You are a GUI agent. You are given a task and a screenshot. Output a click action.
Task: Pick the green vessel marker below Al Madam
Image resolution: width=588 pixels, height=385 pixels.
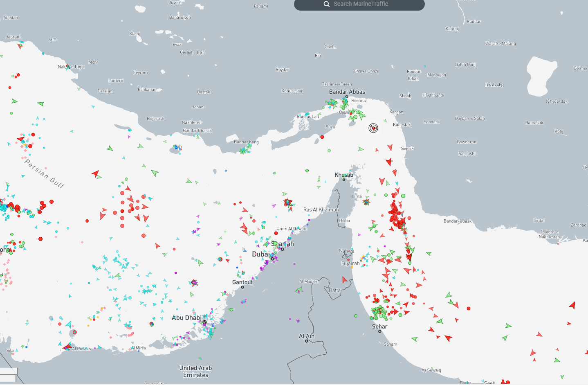pyautogui.click(x=299, y=290)
